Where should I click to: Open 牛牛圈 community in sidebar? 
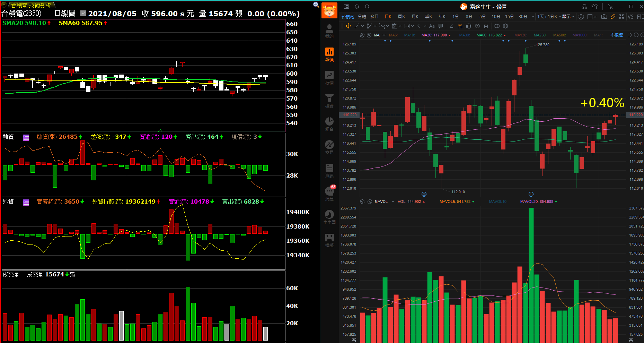point(329,217)
